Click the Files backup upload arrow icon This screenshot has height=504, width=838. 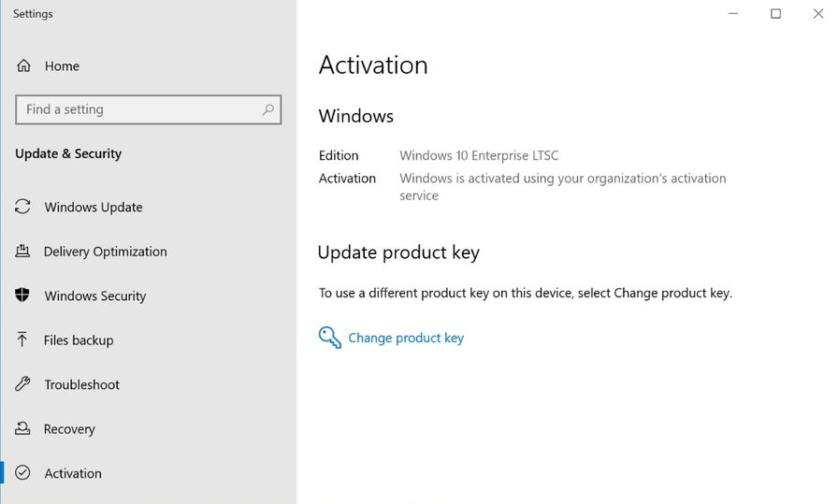pyautogui.click(x=23, y=339)
